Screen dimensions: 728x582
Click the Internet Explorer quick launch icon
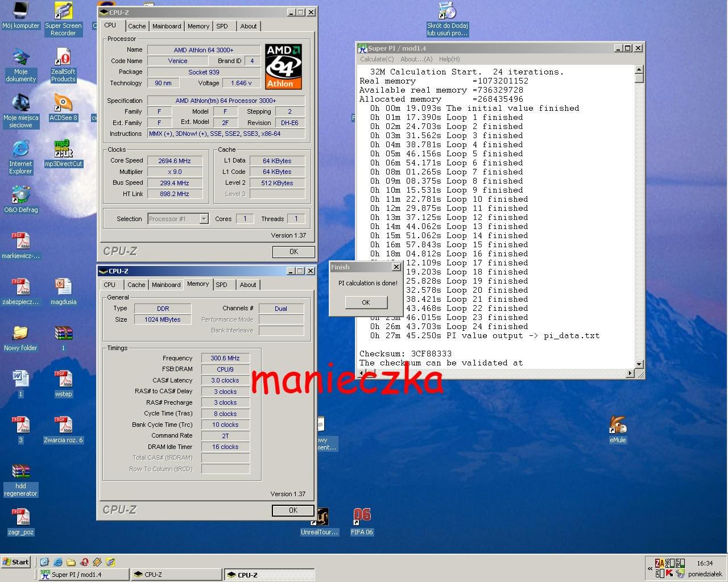coord(57,562)
